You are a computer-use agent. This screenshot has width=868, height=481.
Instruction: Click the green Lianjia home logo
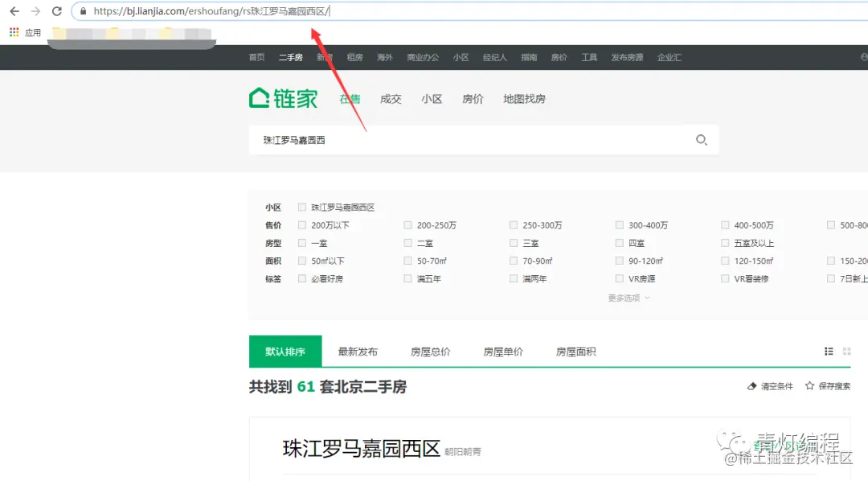tap(283, 97)
